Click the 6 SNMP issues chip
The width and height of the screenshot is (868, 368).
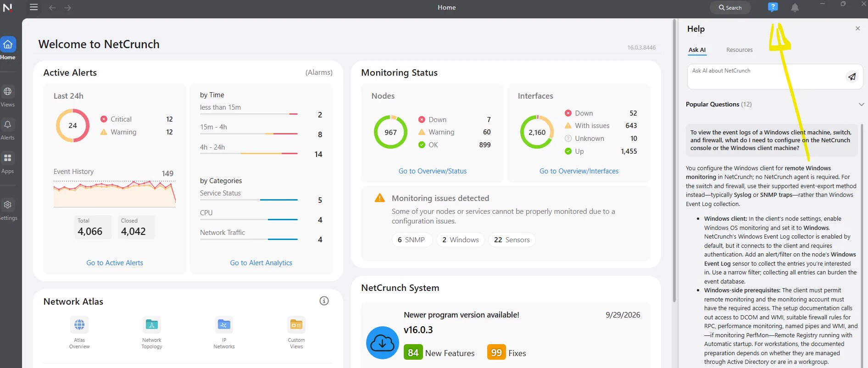(x=412, y=240)
